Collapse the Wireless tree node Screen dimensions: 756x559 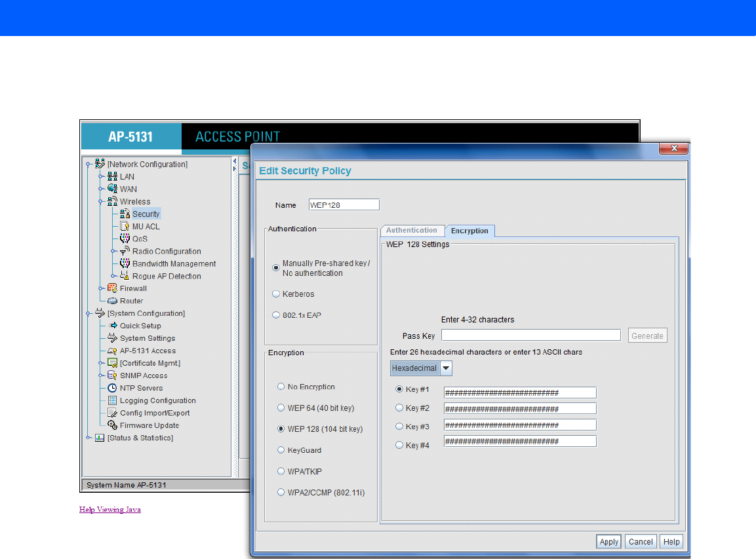click(101, 201)
